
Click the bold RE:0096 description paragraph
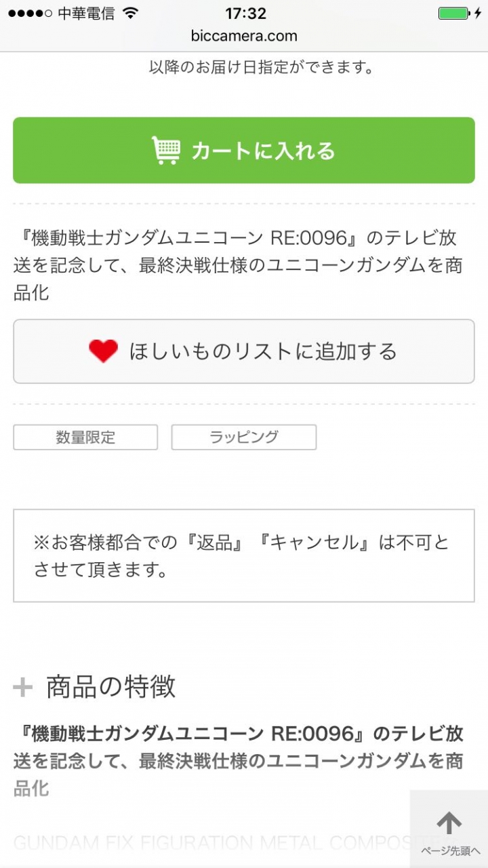pyautogui.click(x=239, y=761)
